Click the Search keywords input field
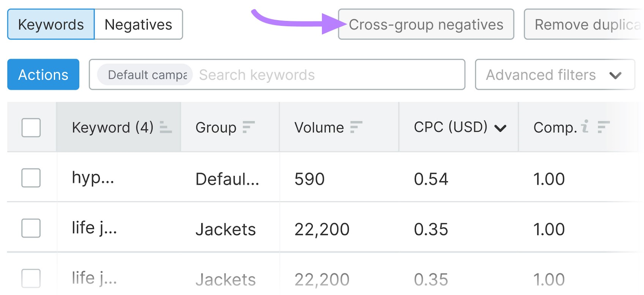 (282, 75)
